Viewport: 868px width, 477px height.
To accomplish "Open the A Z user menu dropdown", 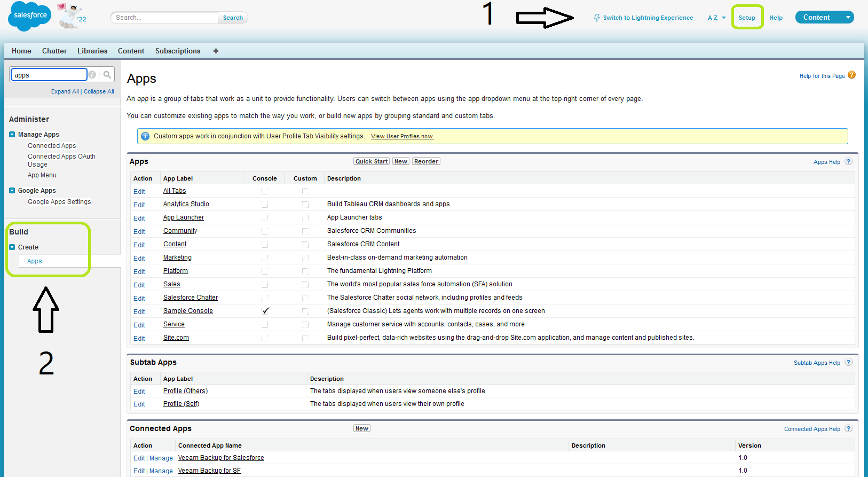I will tap(716, 18).
